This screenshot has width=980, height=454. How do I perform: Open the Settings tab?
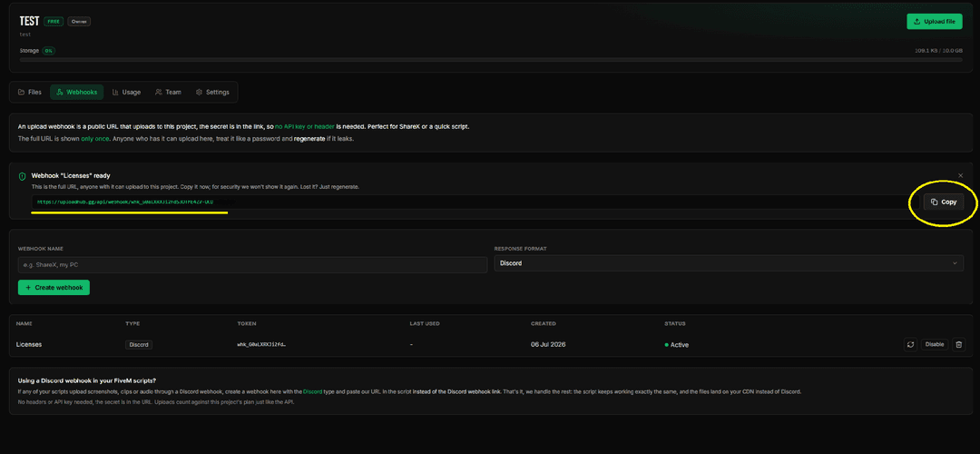point(212,92)
